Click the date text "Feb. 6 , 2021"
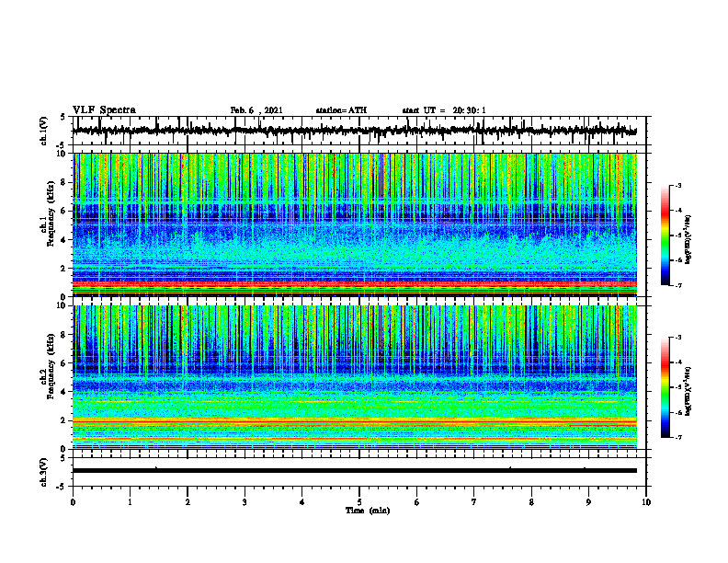 click(256, 110)
